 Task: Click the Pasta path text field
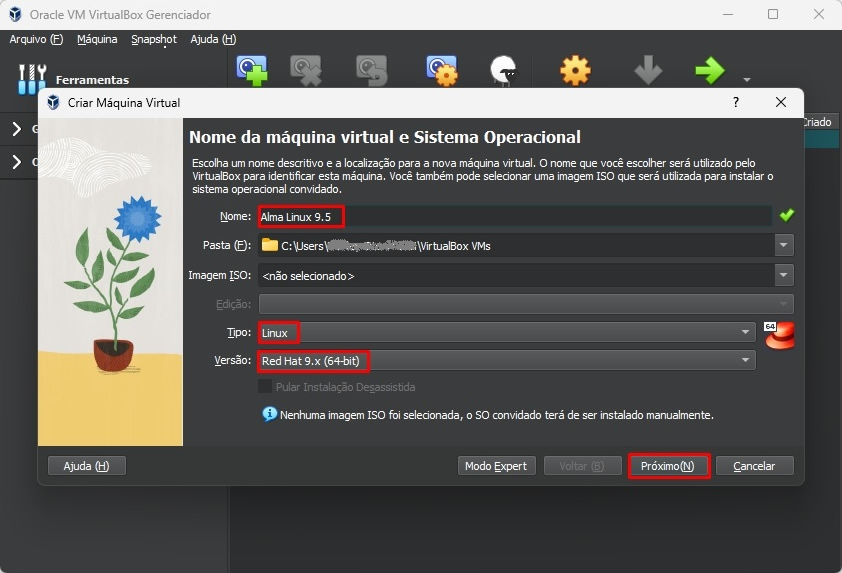click(516, 245)
